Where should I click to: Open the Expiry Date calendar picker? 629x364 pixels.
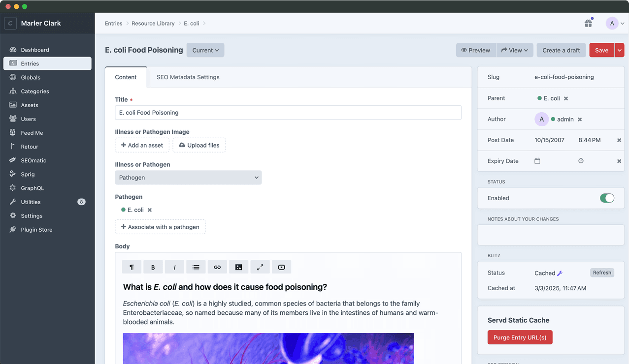click(x=537, y=161)
